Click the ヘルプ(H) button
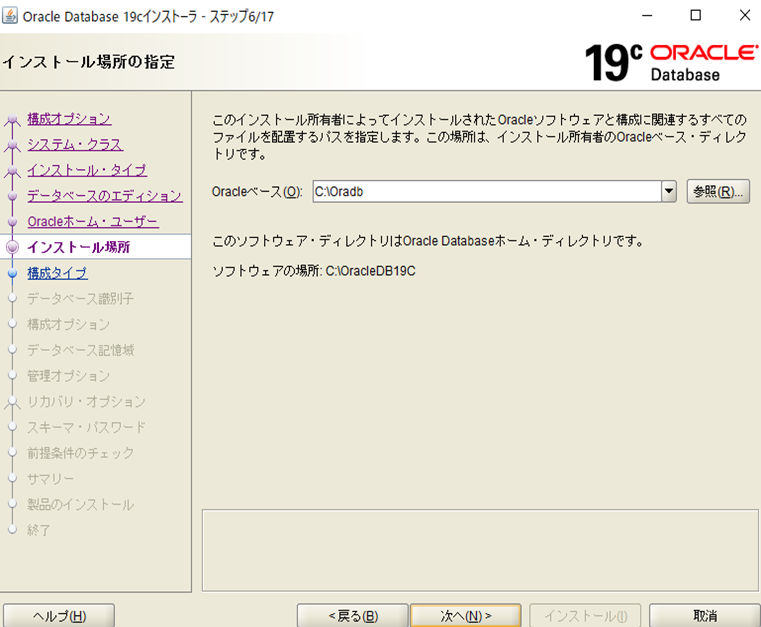761x627 pixels. (x=58, y=616)
